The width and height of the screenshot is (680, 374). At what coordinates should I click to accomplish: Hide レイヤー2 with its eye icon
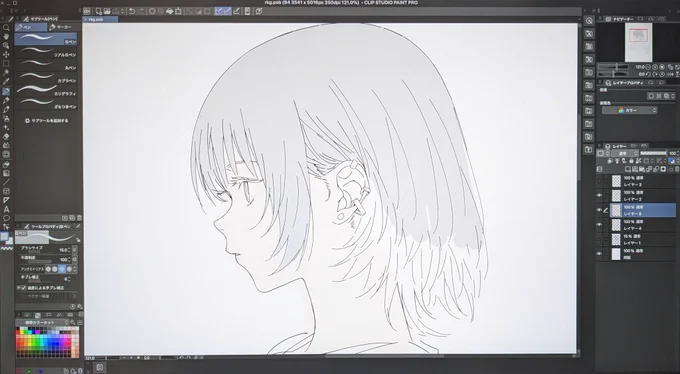[x=599, y=195]
